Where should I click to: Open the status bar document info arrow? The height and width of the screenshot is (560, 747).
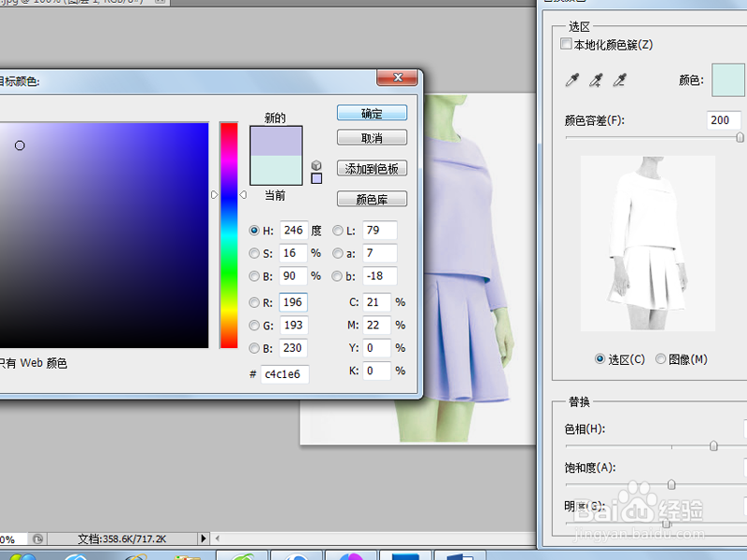204,539
